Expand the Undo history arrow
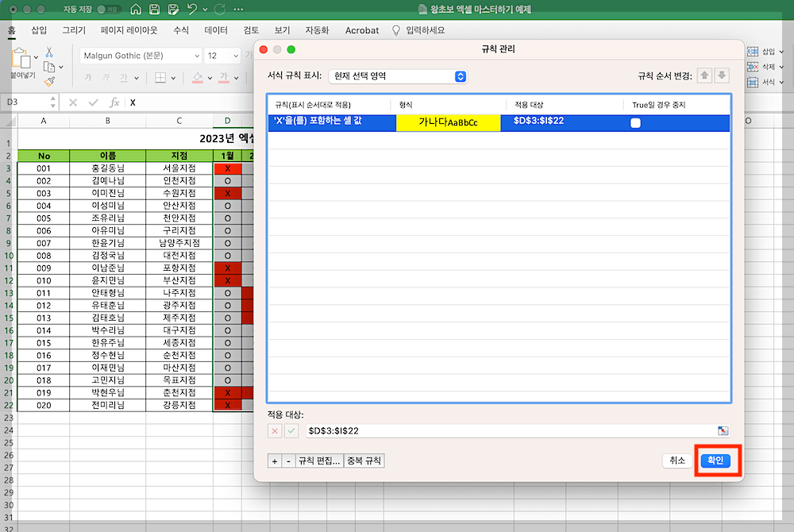 point(205,9)
